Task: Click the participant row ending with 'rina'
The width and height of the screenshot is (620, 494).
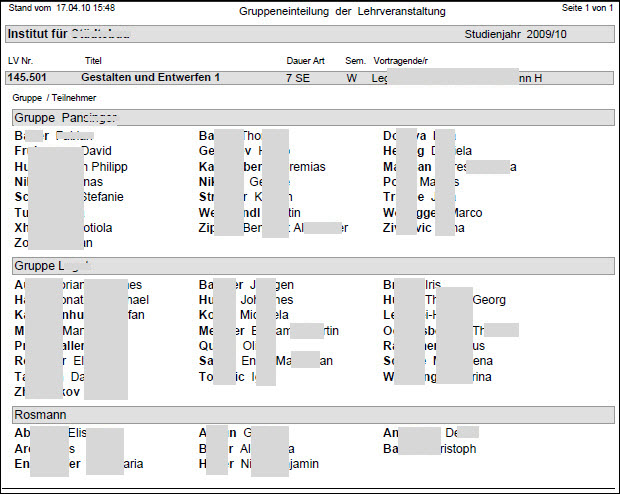Action: point(437,377)
